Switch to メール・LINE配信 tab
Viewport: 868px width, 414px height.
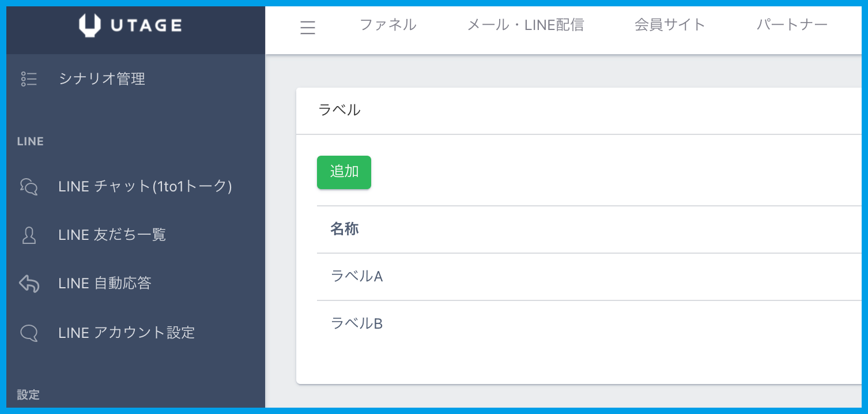point(525,25)
